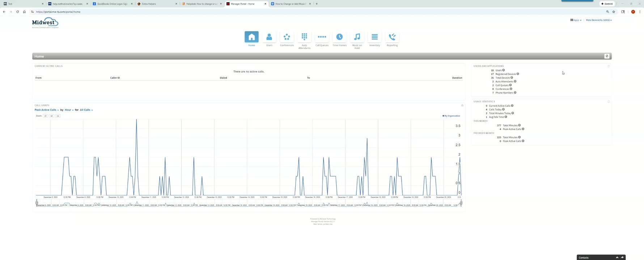
Task: Bookmark this page with the star icon
Action: coord(614,12)
